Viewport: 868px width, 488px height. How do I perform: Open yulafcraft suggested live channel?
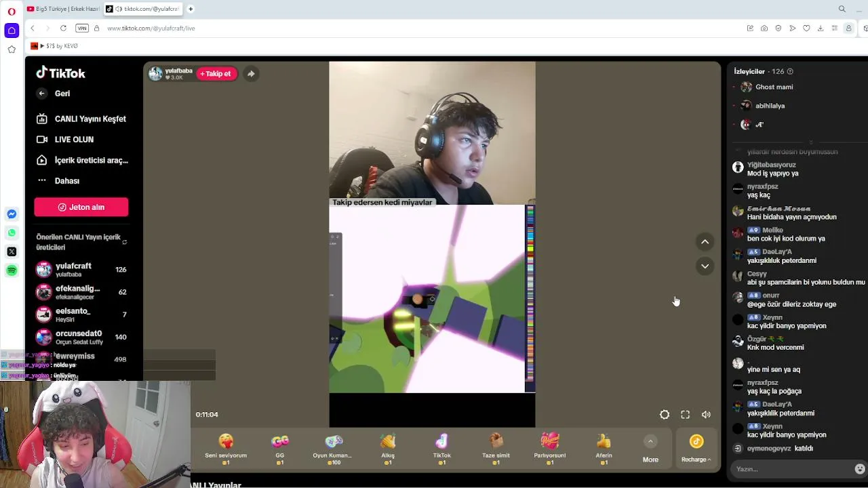pos(81,270)
